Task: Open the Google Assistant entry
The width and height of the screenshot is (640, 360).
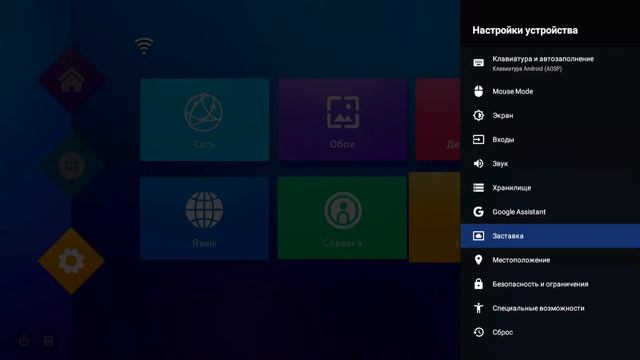Action: pyautogui.click(x=550, y=212)
